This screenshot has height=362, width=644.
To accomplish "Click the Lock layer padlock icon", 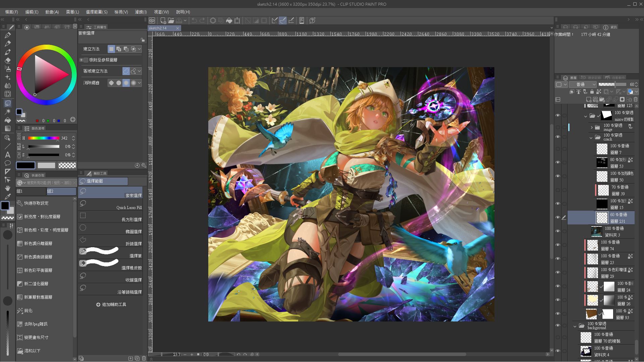I will (592, 92).
